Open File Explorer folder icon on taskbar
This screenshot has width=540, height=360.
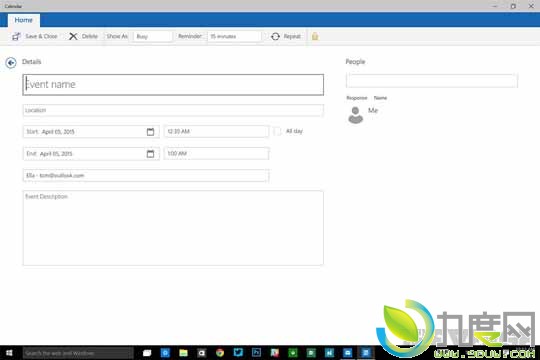[183, 353]
